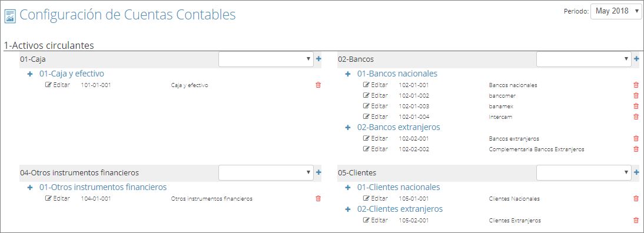Image resolution: width=644 pixels, height=233 pixels.
Task: Add subaccount under 02-Clientes extranjeros
Action: pos(348,209)
